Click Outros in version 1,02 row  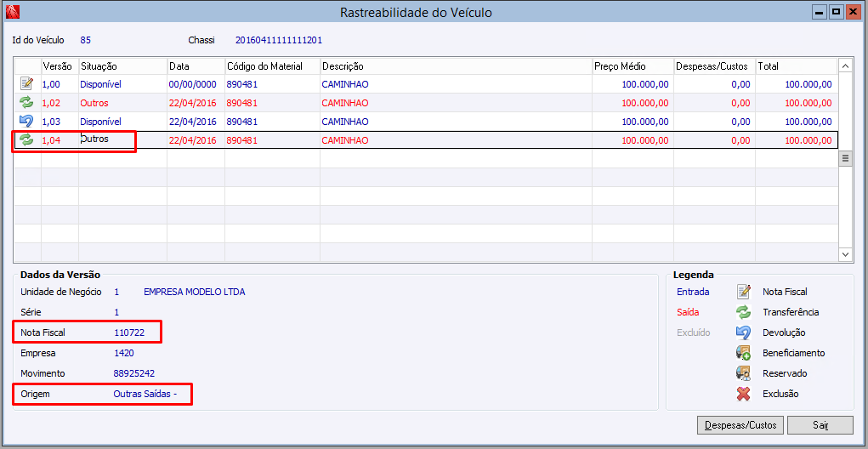(94, 103)
